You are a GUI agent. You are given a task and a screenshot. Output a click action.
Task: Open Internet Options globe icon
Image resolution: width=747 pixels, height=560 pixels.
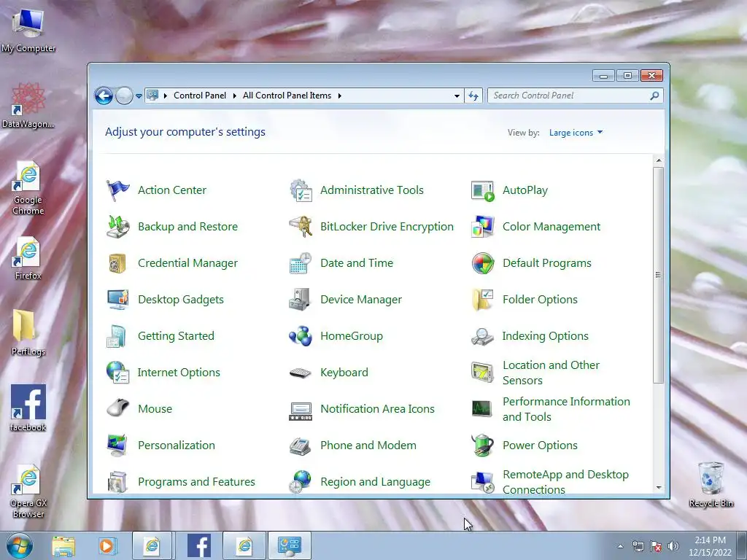(117, 373)
